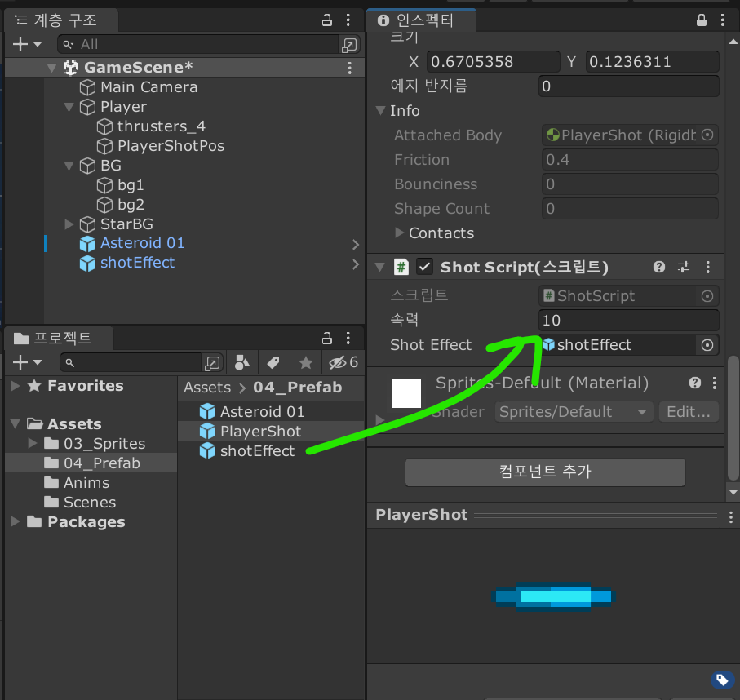The width and height of the screenshot is (740, 700).
Task: Pick Shot Effect object selector
Action: (707, 345)
